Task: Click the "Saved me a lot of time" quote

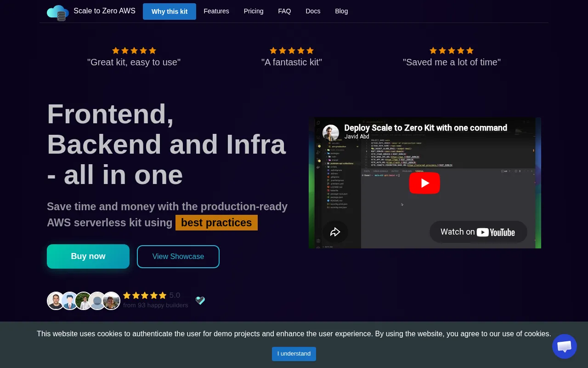Action: (x=452, y=62)
